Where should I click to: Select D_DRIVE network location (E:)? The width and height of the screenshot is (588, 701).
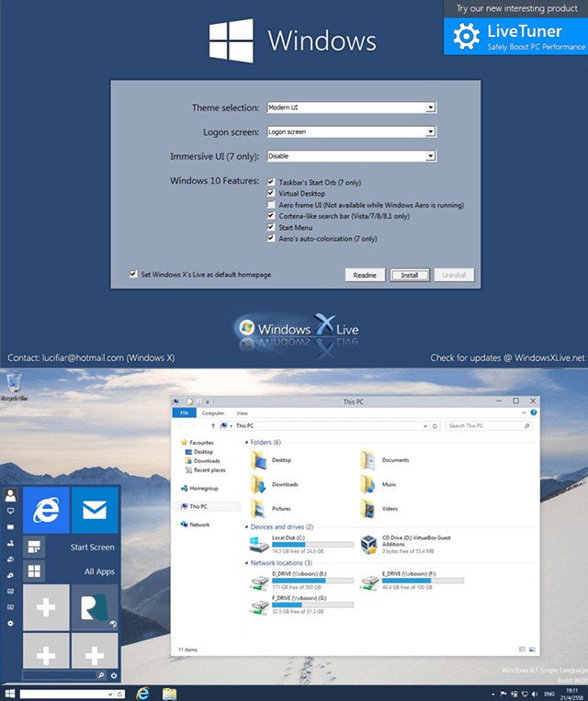301,581
